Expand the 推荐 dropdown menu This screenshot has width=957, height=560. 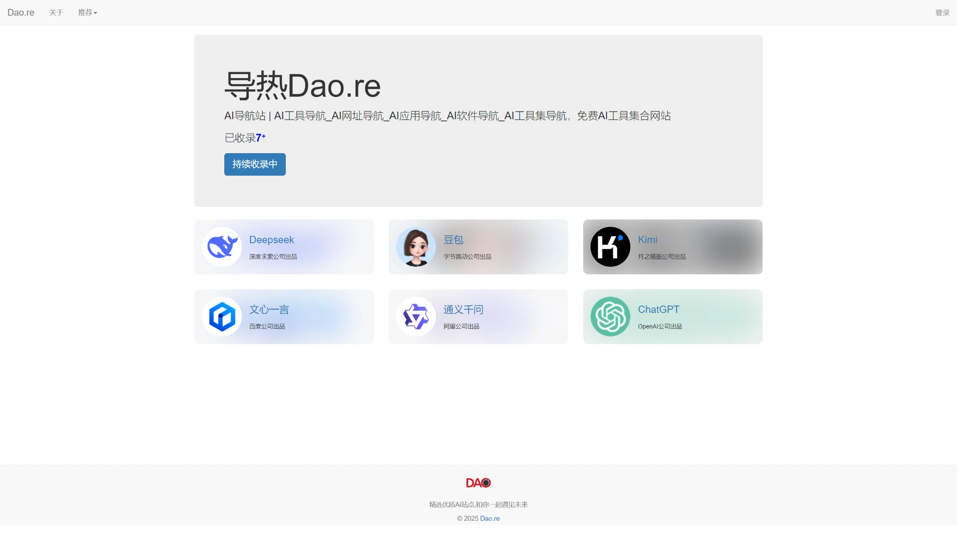pos(87,13)
